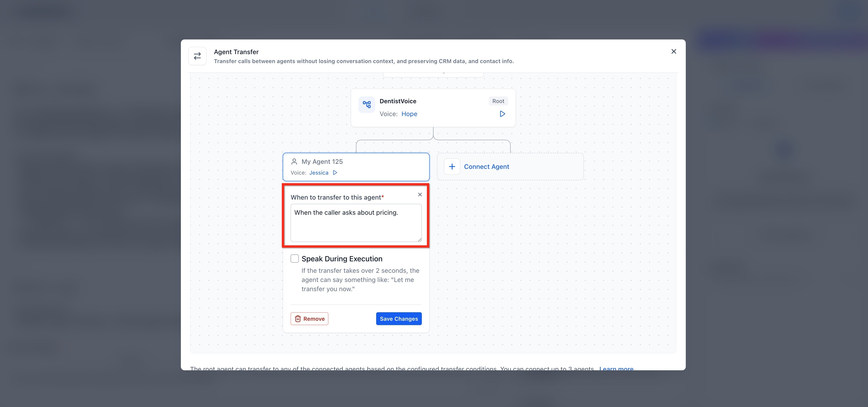Play the Jessica voice preview
The height and width of the screenshot is (407, 868).
(335, 173)
